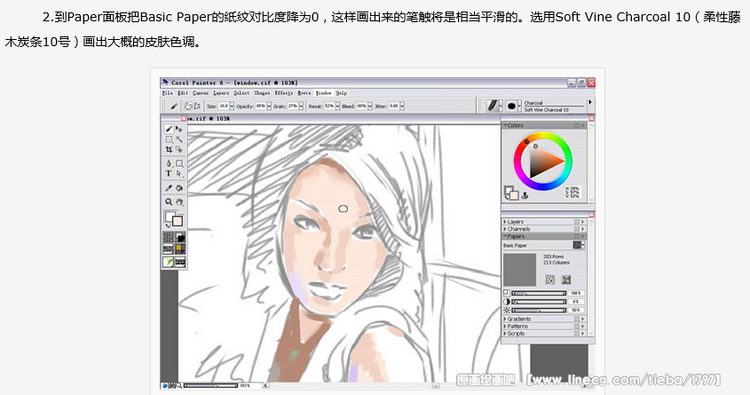The height and width of the screenshot is (395, 750).
Task: Toggle the Gradients palette box icon
Action: [577, 319]
